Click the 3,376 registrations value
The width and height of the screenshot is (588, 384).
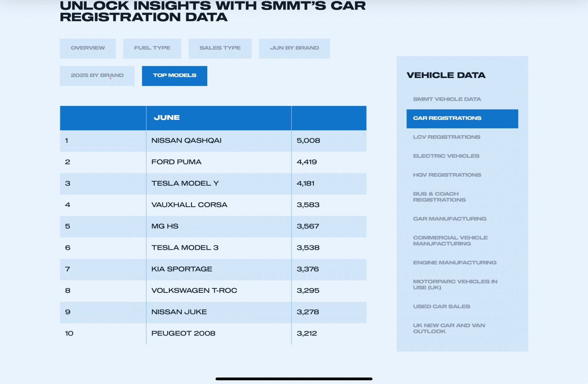click(308, 269)
